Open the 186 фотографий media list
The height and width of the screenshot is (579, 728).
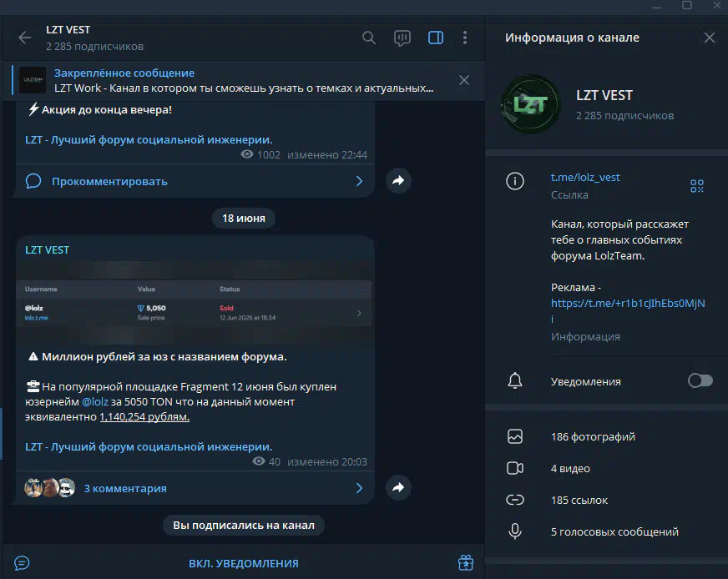tap(606, 436)
